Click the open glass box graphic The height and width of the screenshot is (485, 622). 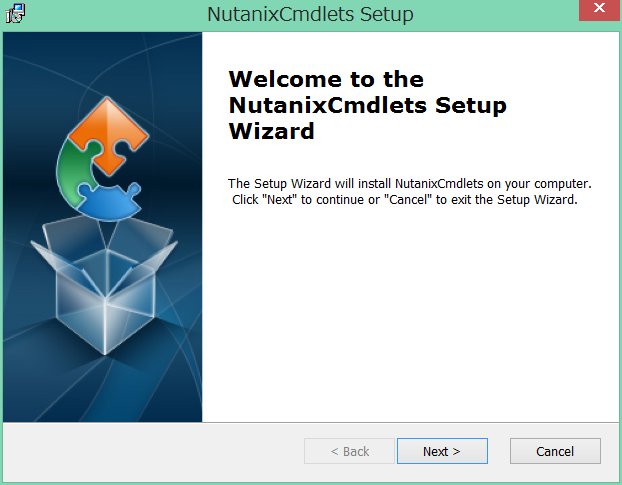(105, 285)
